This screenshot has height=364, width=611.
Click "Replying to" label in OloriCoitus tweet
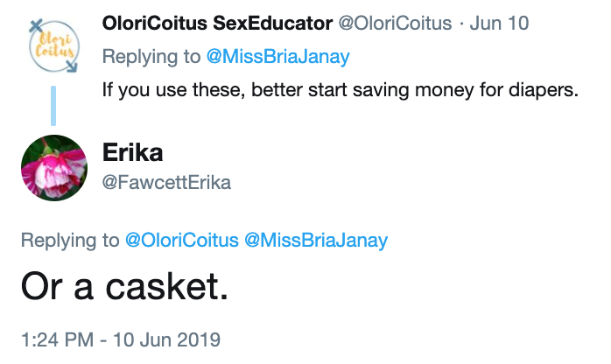(x=150, y=57)
